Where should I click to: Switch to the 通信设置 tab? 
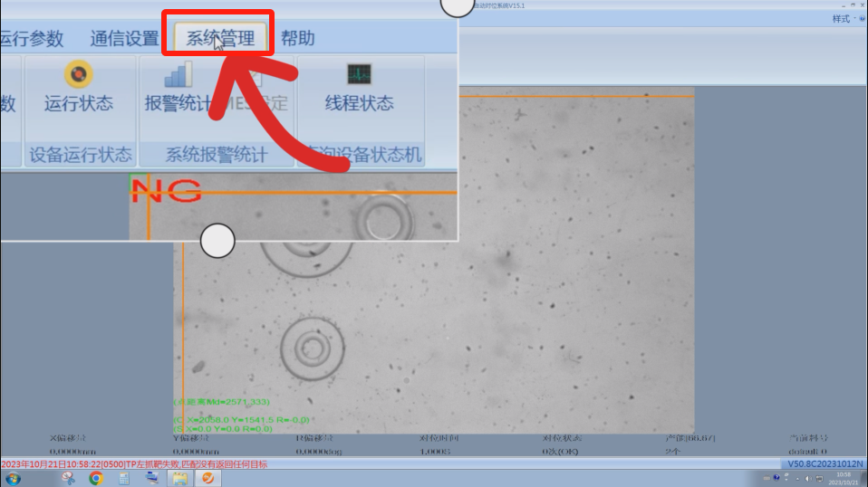124,38
